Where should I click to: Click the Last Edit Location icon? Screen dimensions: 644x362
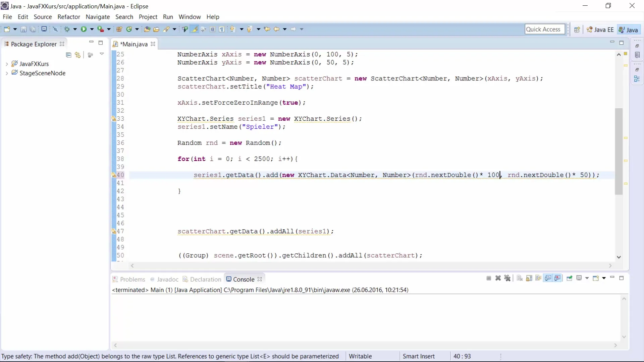click(x=267, y=29)
